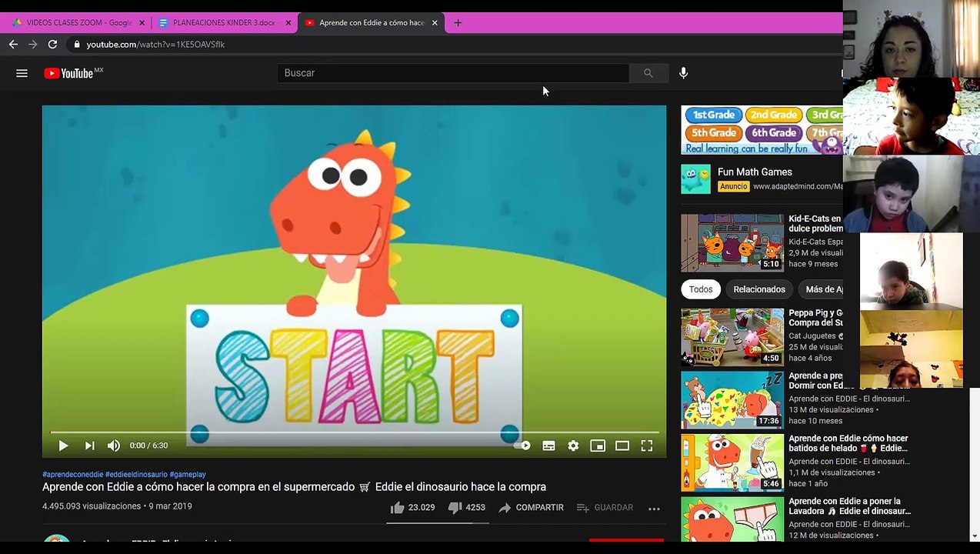Toggle autoplay switch in player
The width and height of the screenshot is (980, 554).
pos(522,446)
